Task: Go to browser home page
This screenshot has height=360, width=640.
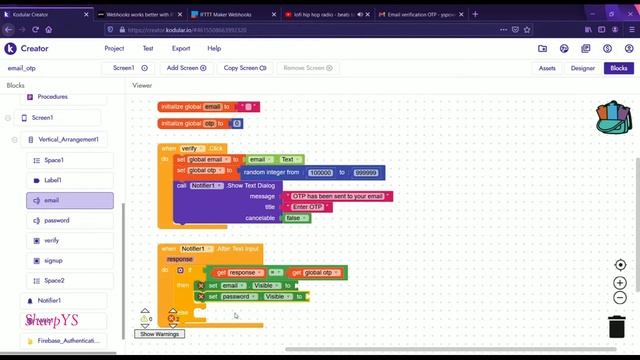Action: click(49, 29)
